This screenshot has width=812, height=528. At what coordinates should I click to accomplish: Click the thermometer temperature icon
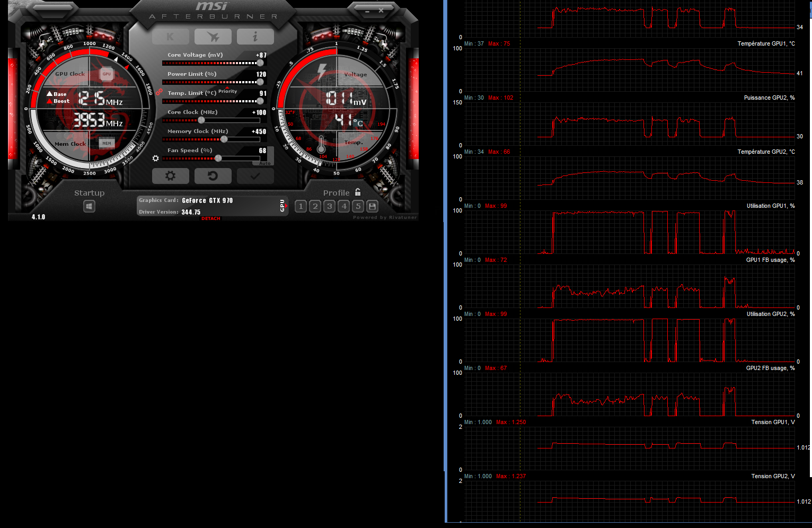pos(321,144)
